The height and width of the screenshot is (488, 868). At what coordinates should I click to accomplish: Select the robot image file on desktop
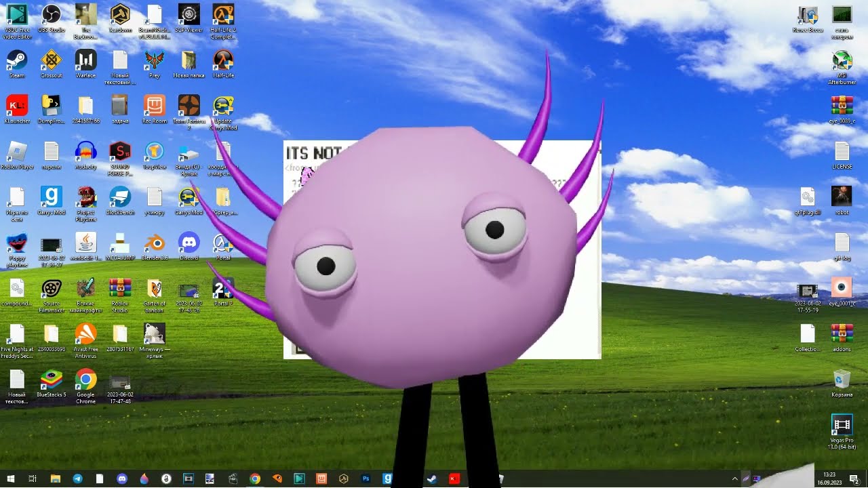842,201
